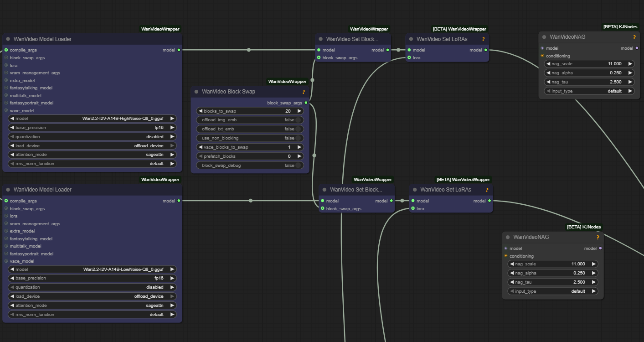Collapse the top WanVideo Model Loader via its dot
The width and height of the screenshot is (644, 342).
8,39
